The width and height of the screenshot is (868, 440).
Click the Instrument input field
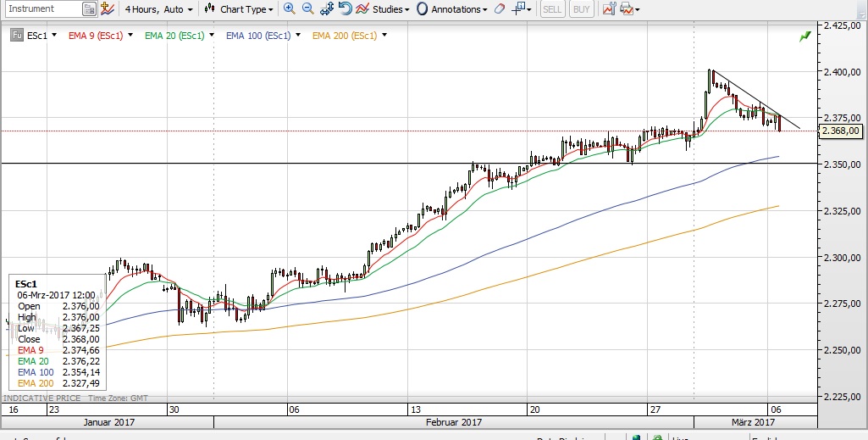[42, 8]
